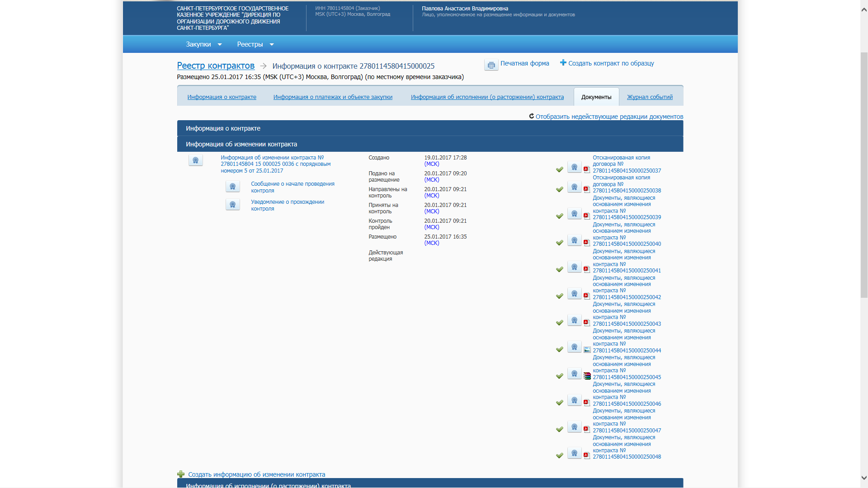Viewport: 868px width, 488px height.
Task: Click the user name Павлова Анастасия Владимировна
Action: tap(465, 9)
